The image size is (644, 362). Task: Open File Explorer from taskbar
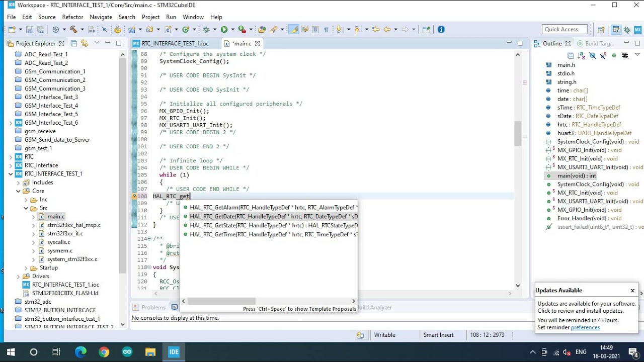pos(150,352)
